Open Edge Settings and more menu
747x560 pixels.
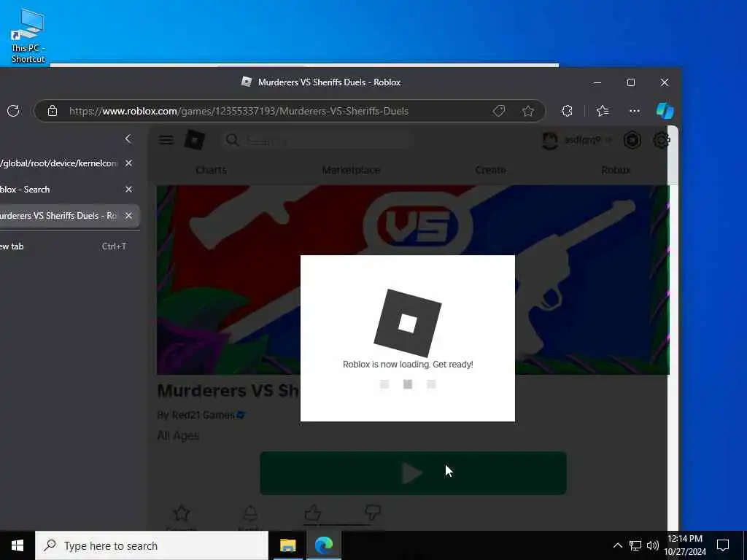[635, 111]
